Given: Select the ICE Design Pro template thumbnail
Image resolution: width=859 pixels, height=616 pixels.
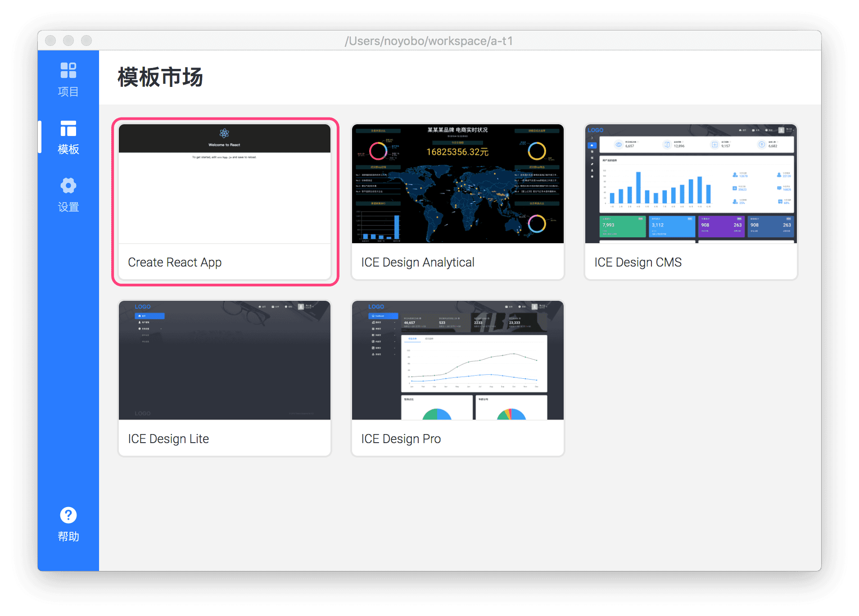Looking at the screenshot, I should 458,360.
